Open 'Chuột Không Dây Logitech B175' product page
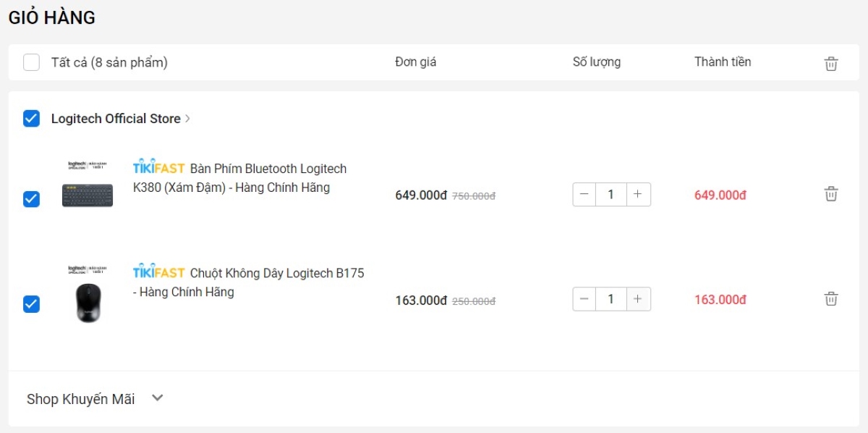This screenshot has height=433, width=868. [x=249, y=283]
